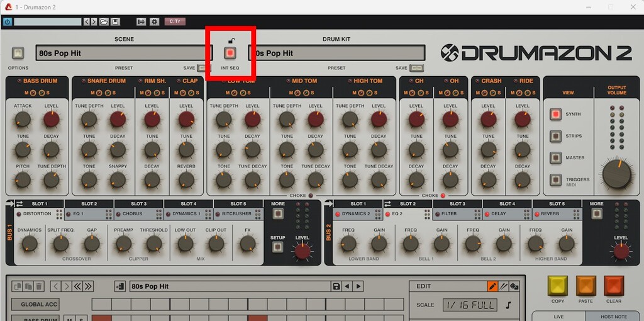Select Bus 1 Slot 1 Distortion tab
Image resolution: width=644 pixels, height=321 pixels.
coord(40,214)
